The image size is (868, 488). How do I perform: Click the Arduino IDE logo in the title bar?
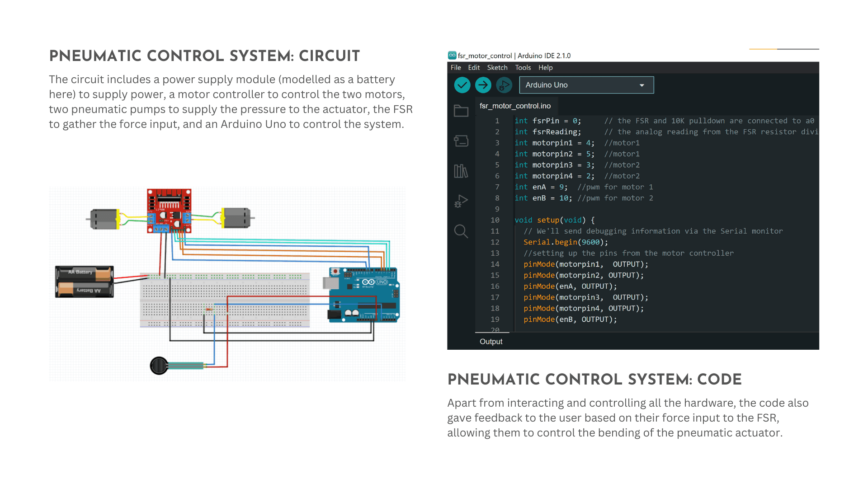coord(452,55)
